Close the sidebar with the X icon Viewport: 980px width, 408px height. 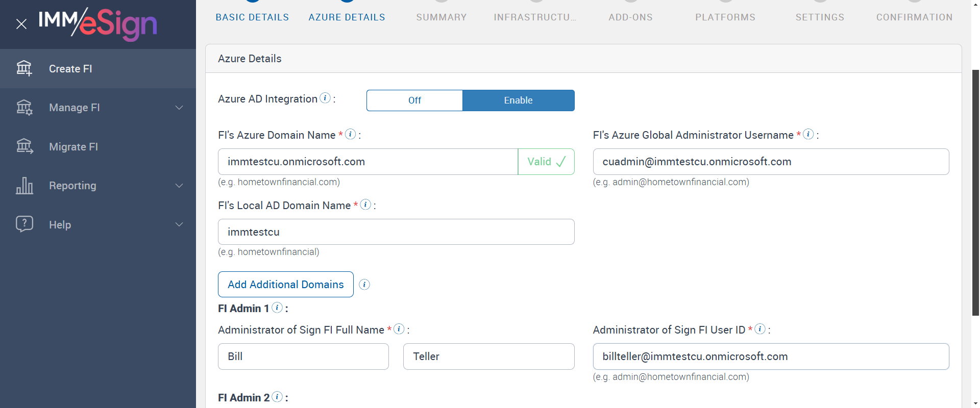(21, 24)
